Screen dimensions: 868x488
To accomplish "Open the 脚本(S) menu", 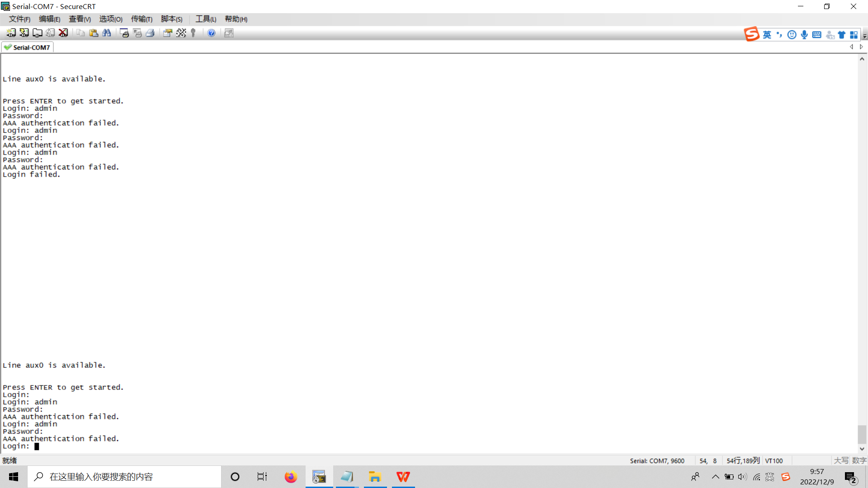I will [x=171, y=19].
